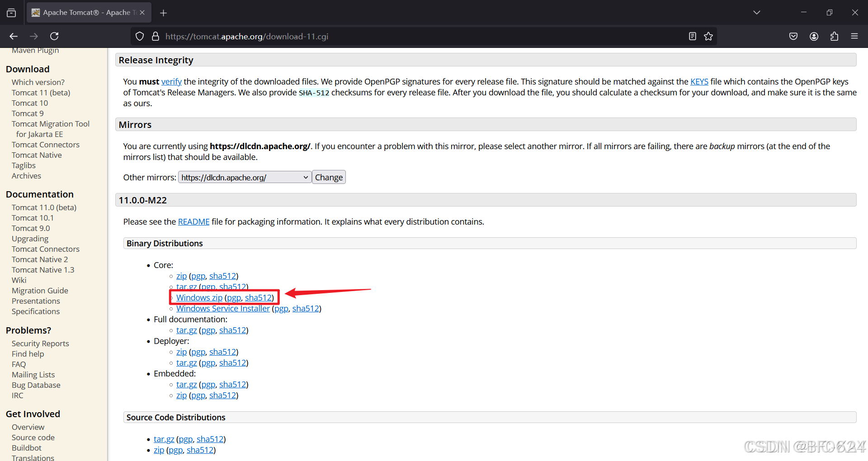This screenshot has width=868, height=461.
Task: Open Tomcat Migration Tool for Jakarta EE
Action: point(51,129)
